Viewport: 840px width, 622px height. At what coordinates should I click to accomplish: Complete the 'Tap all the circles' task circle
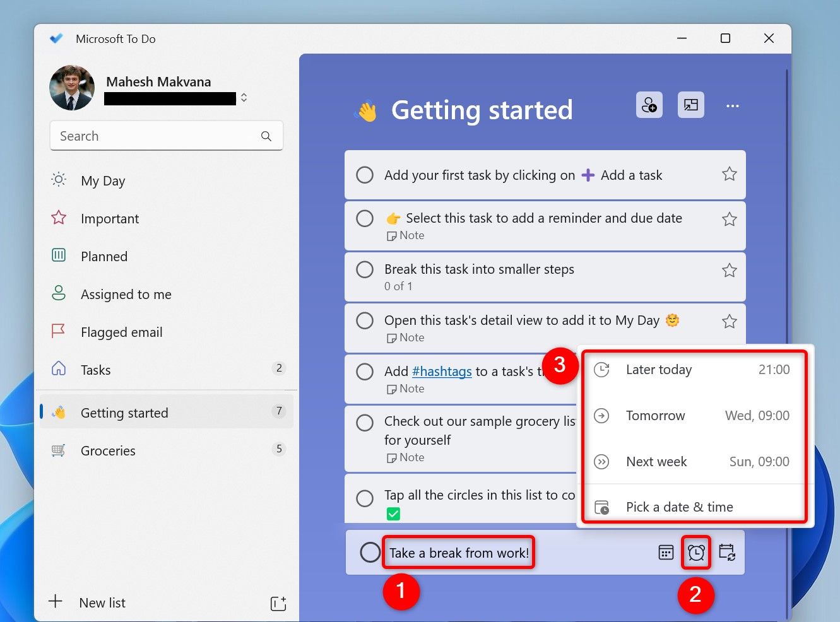[x=365, y=498]
